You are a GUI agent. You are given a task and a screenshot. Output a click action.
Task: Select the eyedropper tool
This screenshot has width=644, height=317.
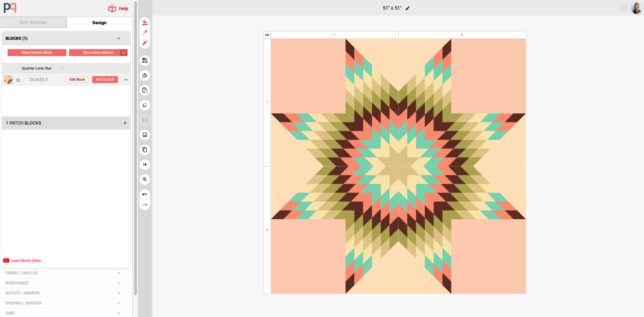pyautogui.click(x=145, y=33)
